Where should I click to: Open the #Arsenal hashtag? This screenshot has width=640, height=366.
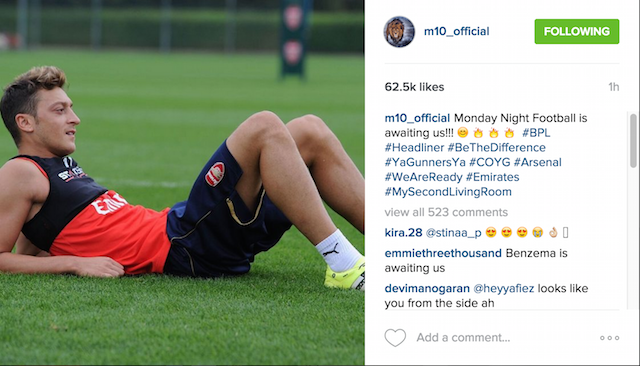coord(538,162)
